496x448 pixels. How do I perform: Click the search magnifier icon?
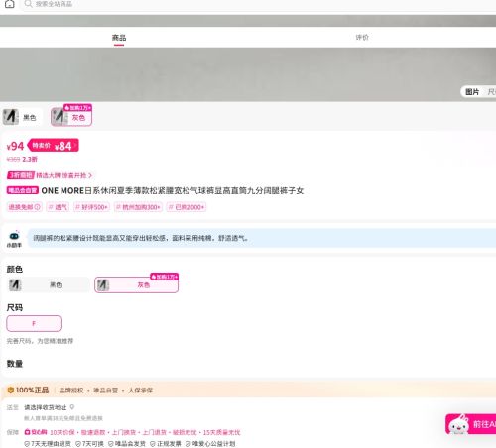coord(29,4)
